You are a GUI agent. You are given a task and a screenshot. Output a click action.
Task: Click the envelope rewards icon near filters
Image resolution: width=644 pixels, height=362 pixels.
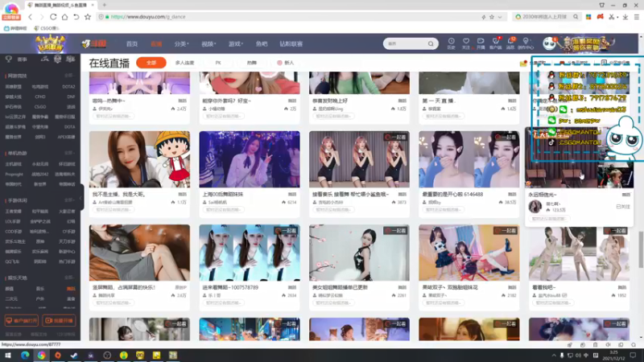pyautogui.click(x=522, y=64)
